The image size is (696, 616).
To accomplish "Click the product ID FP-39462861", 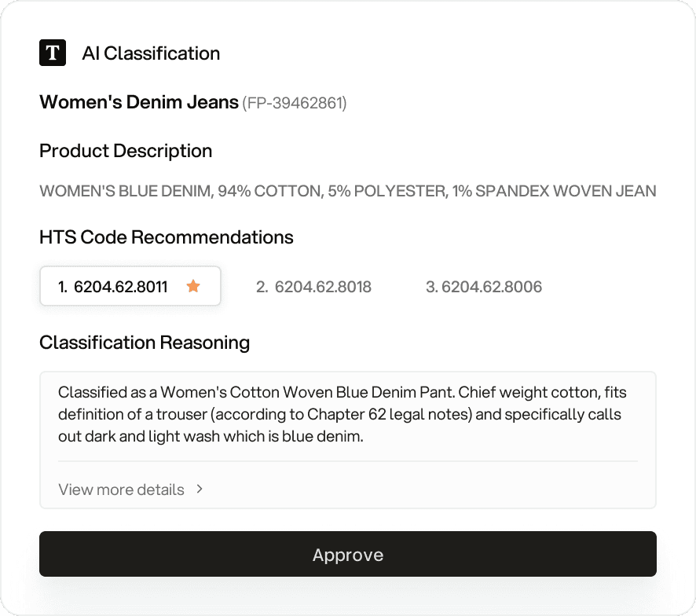I will click(295, 103).
